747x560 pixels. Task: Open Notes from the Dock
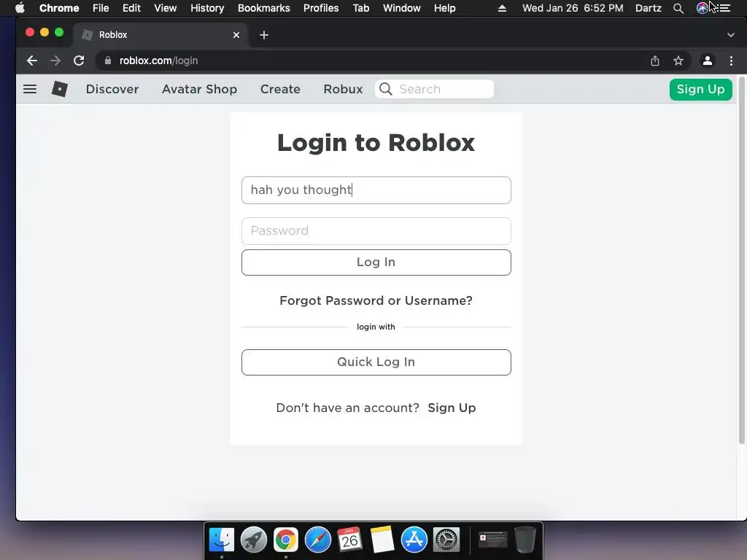[x=382, y=540]
